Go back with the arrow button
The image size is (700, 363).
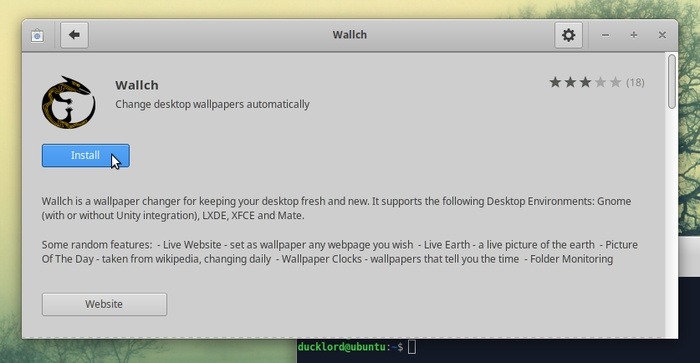[75, 35]
